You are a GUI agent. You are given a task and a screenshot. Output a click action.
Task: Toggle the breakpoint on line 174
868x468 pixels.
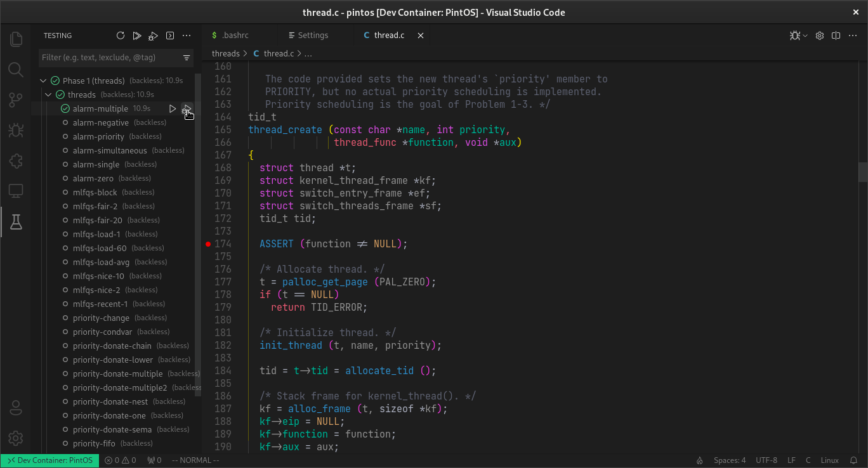pyautogui.click(x=208, y=244)
